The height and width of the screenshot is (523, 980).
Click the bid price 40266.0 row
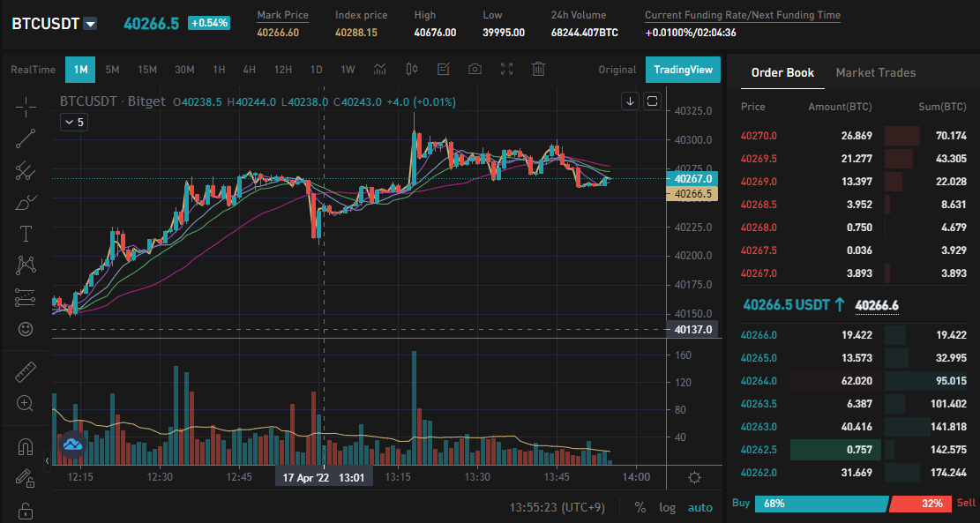pos(853,335)
